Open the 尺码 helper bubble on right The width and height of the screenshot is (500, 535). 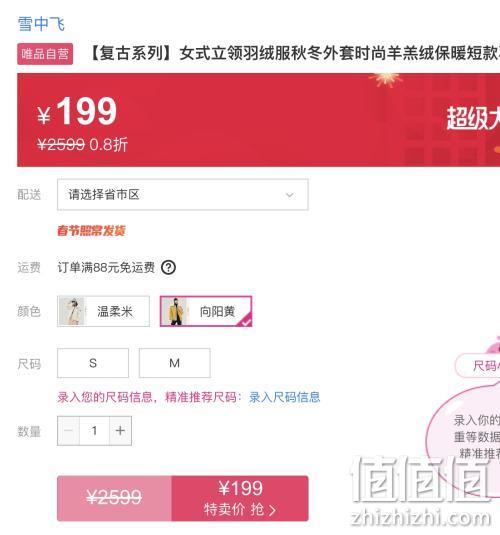click(478, 366)
